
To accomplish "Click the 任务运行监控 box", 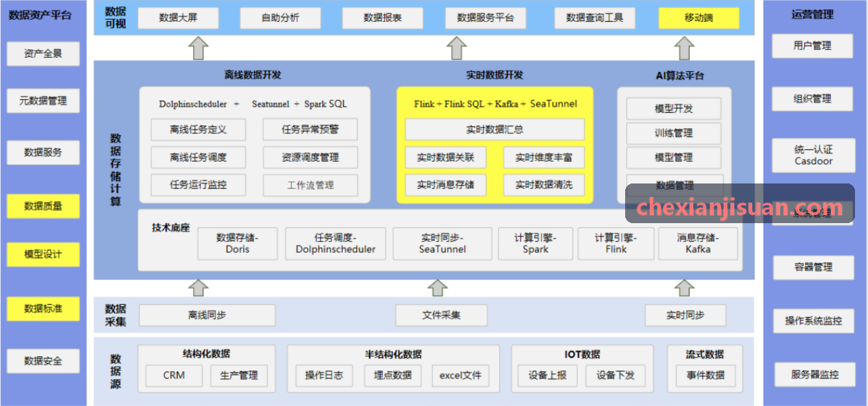I will pyautogui.click(x=198, y=185).
